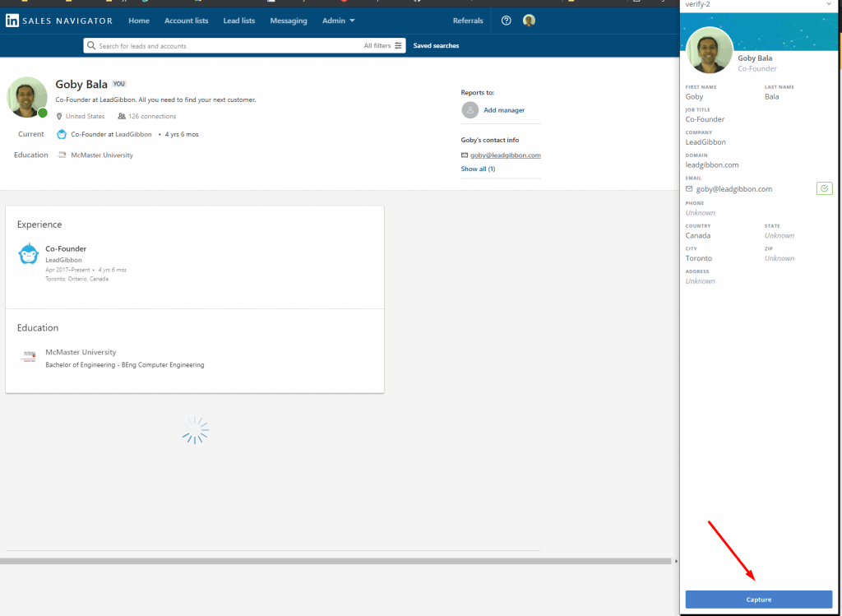This screenshot has width=842, height=616.
Task: Click the email envelope icon in panel
Action: tap(689, 189)
